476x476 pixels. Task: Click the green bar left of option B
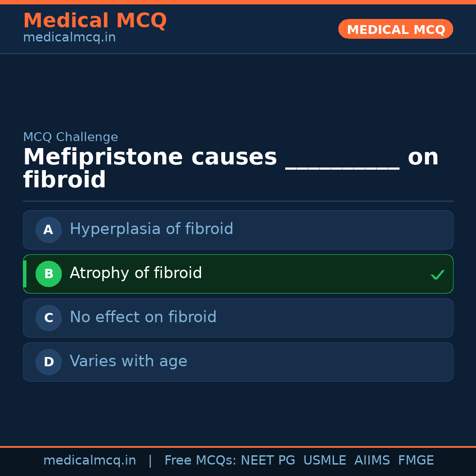25,274
